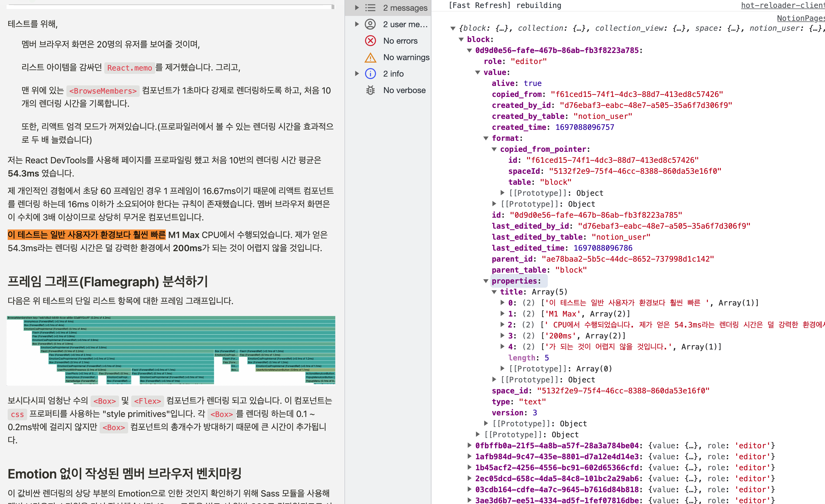Click the orange highlighted text span

coord(86,235)
